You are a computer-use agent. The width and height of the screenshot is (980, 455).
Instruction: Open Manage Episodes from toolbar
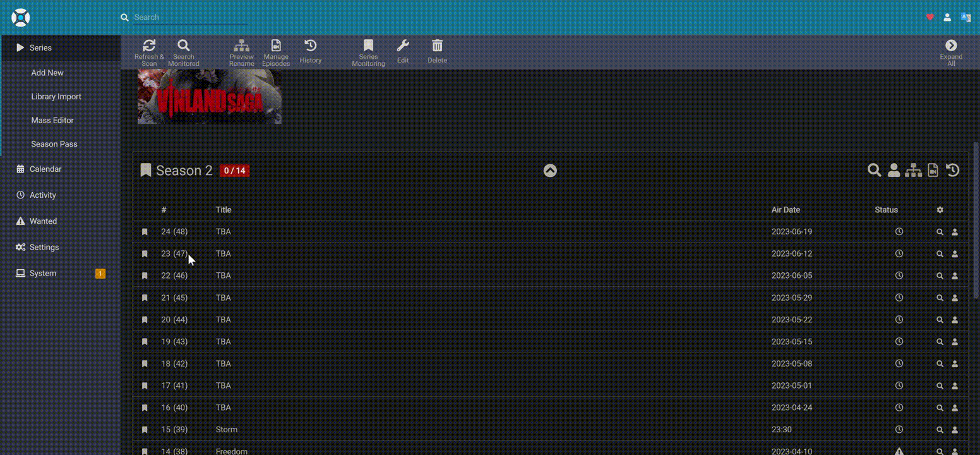pyautogui.click(x=276, y=52)
